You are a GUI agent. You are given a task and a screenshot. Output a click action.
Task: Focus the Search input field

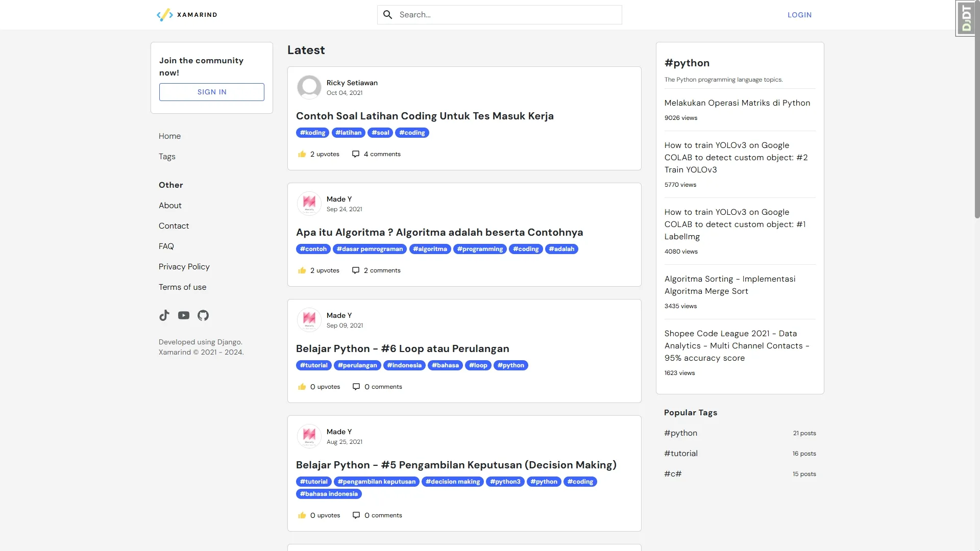508,15
